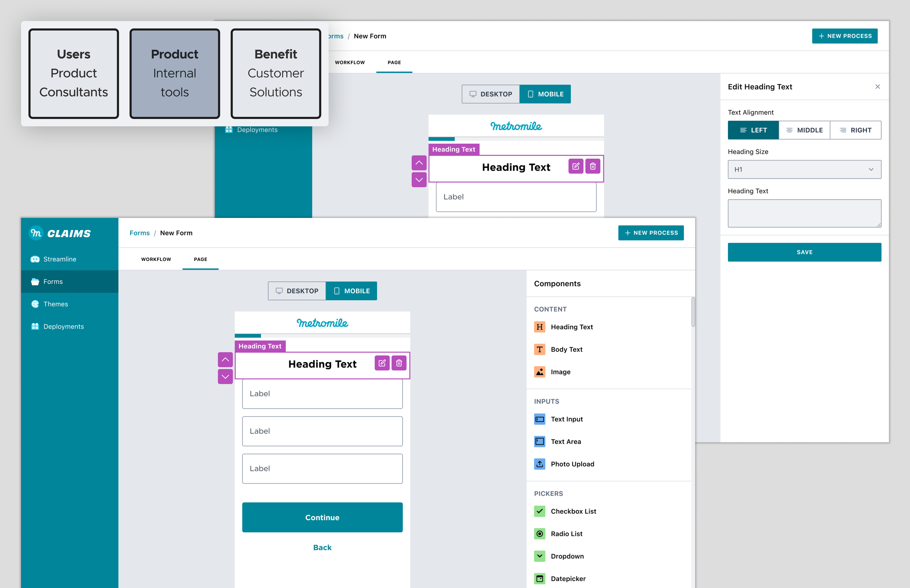
Task: Pick the Datepicker component icon
Action: [x=539, y=579]
